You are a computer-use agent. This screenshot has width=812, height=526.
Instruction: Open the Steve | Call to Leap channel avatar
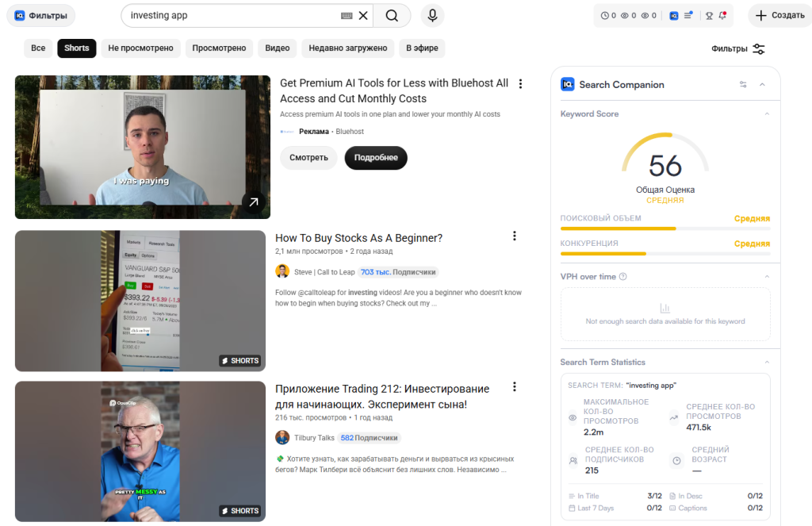tap(282, 271)
